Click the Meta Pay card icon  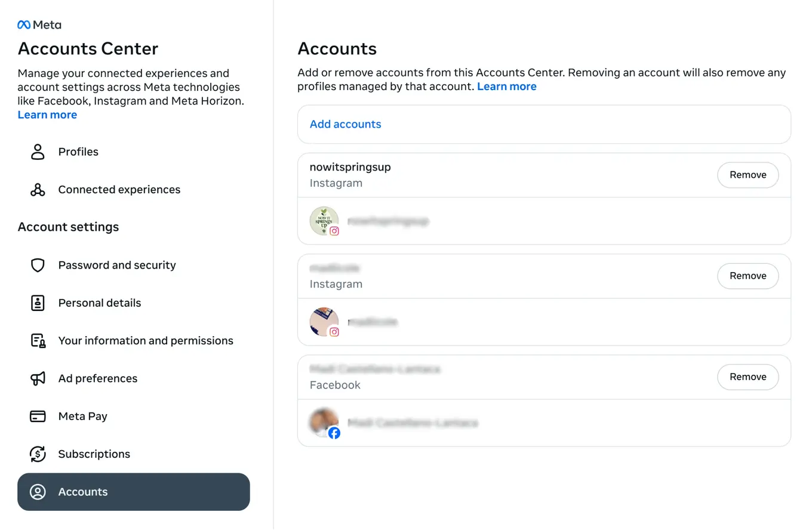[x=38, y=416]
